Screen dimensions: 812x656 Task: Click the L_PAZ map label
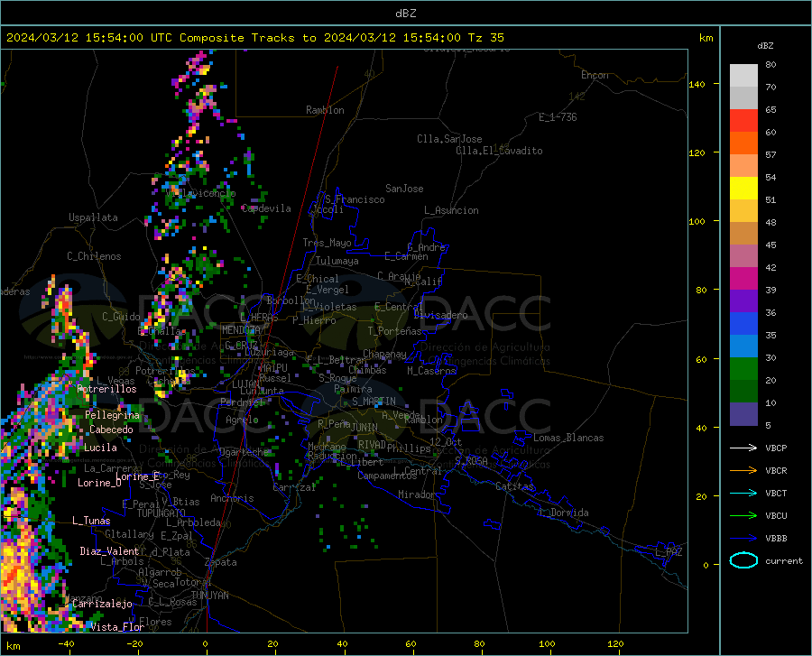[x=669, y=552]
